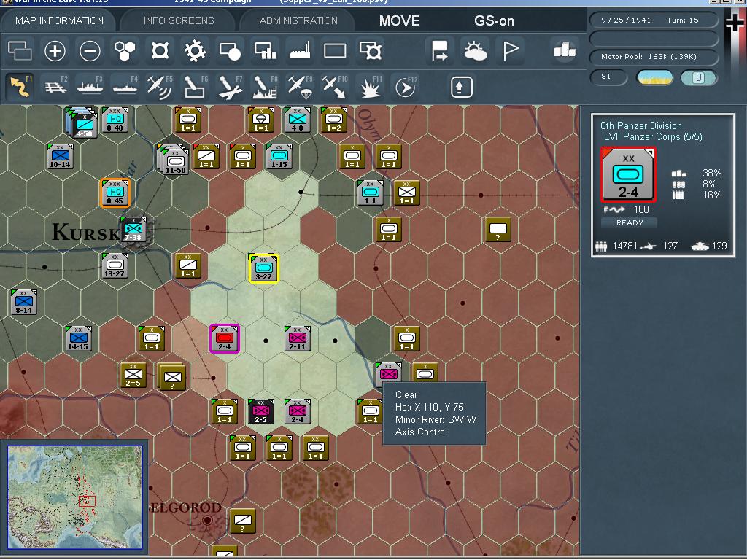Zoom out with the minus icon
This screenshot has width=747, height=560.
coord(90,51)
